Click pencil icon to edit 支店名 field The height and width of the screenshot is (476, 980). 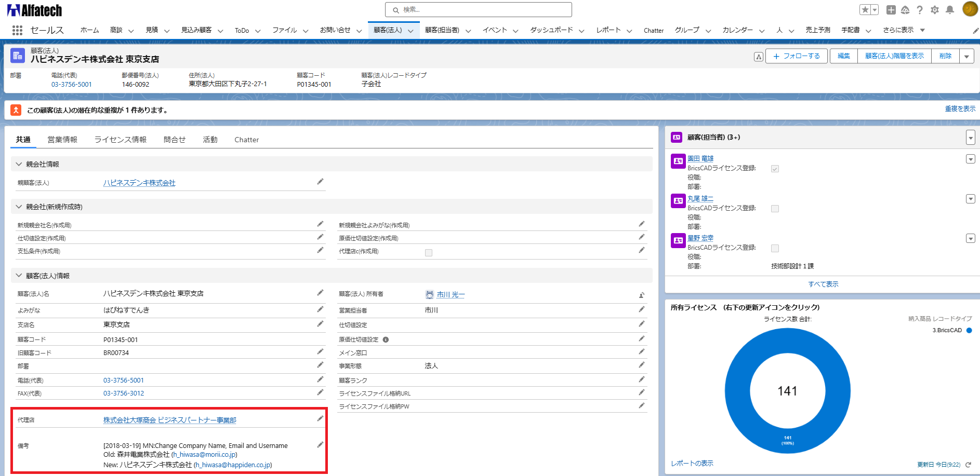pyautogui.click(x=320, y=324)
